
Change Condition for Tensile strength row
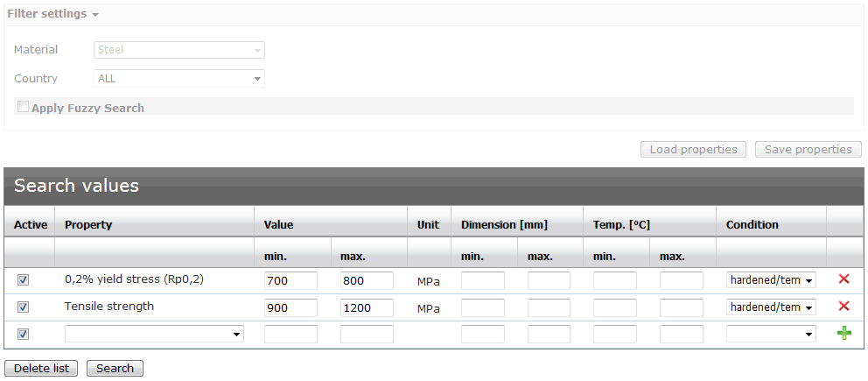(771, 307)
